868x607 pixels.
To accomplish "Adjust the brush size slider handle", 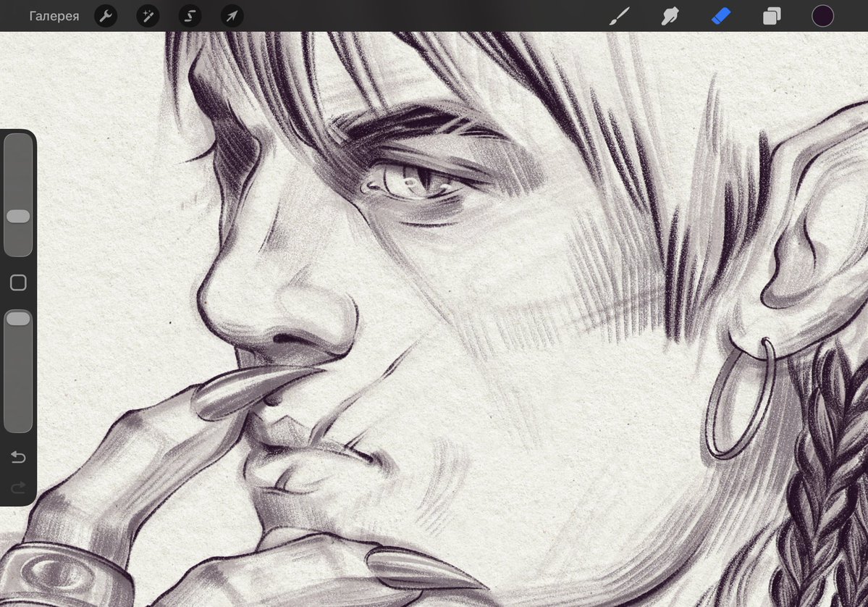I will point(18,216).
